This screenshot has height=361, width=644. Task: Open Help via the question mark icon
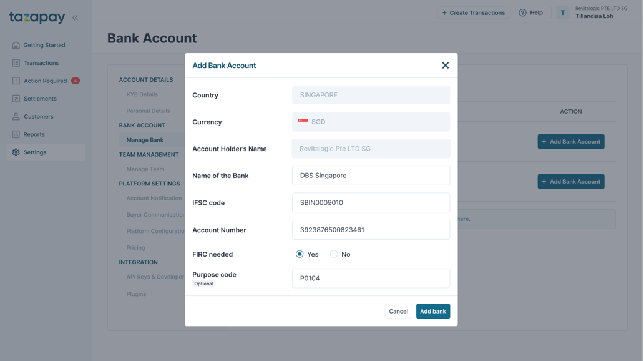(522, 12)
